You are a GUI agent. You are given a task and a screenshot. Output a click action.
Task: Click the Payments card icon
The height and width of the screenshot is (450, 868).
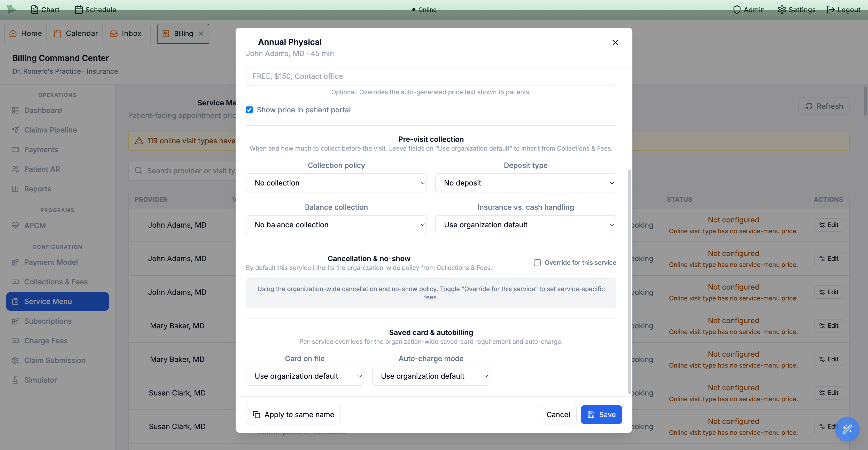point(15,149)
